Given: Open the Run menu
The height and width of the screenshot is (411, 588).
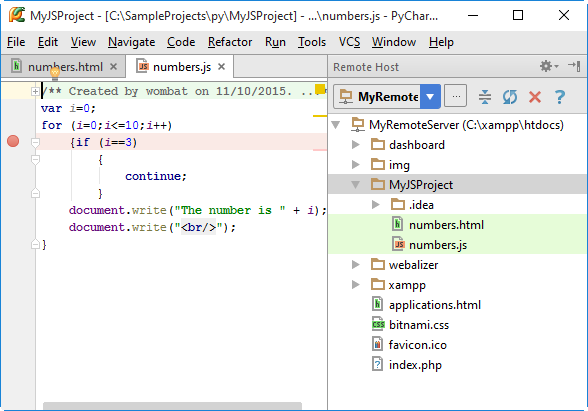Looking at the screenshot, I should click(x=275, y=42).
